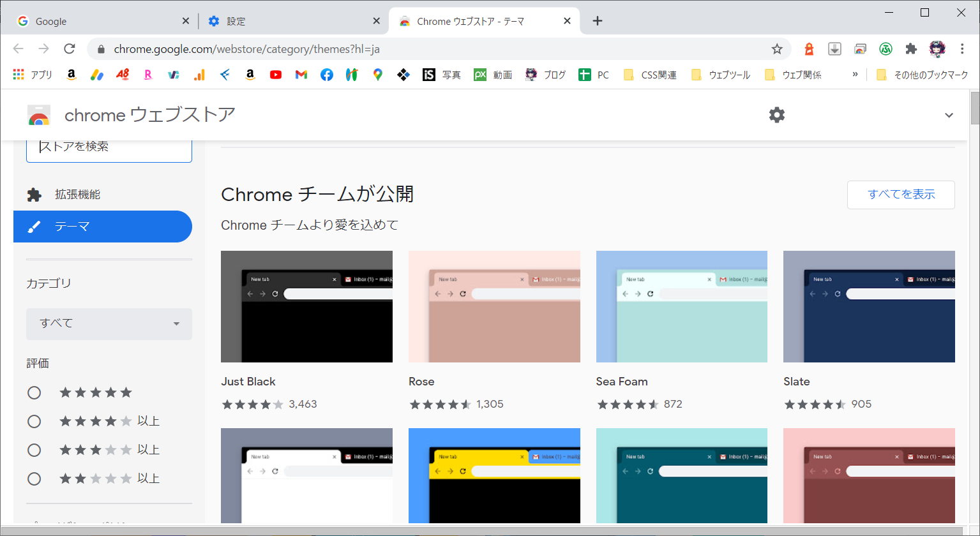Open the green ふ extension icon
This screenshot has width=980, height=536.
tap(886, 49)
